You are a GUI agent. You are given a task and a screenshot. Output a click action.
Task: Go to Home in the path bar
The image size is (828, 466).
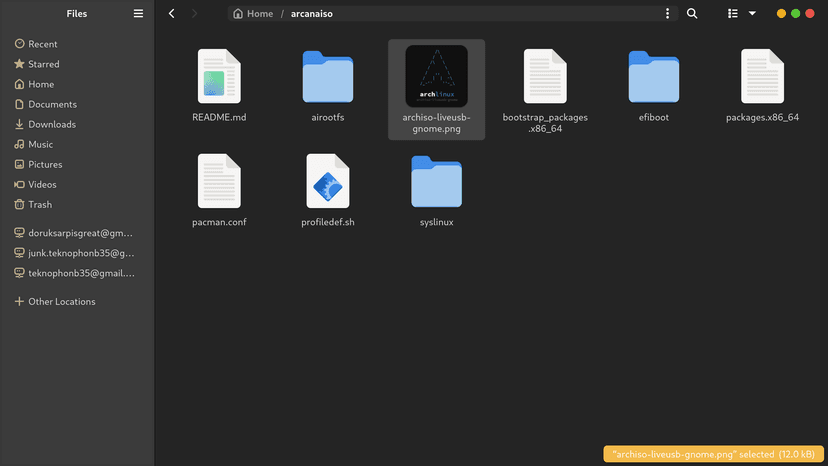pyautogui.click(x=253, y=14)
